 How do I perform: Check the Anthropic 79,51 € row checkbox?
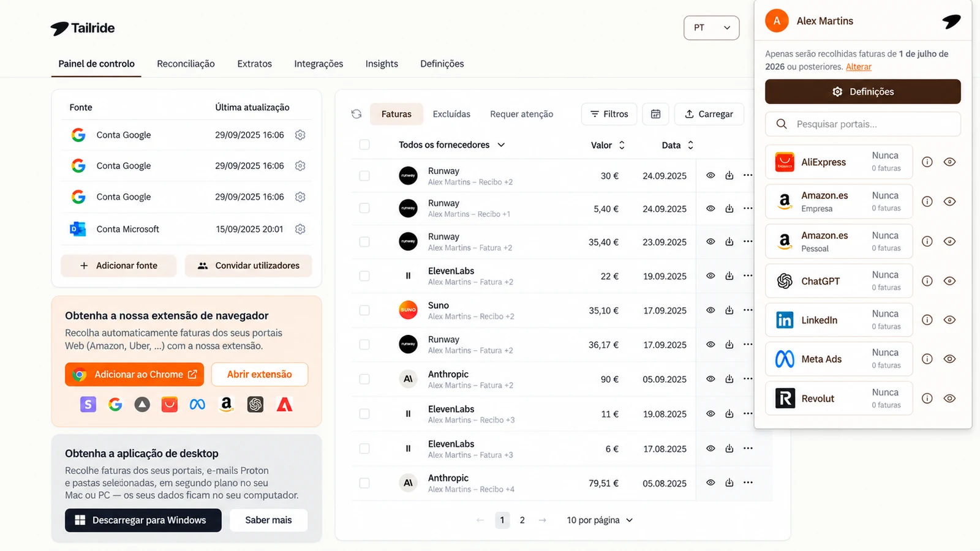tap(364, 483)
